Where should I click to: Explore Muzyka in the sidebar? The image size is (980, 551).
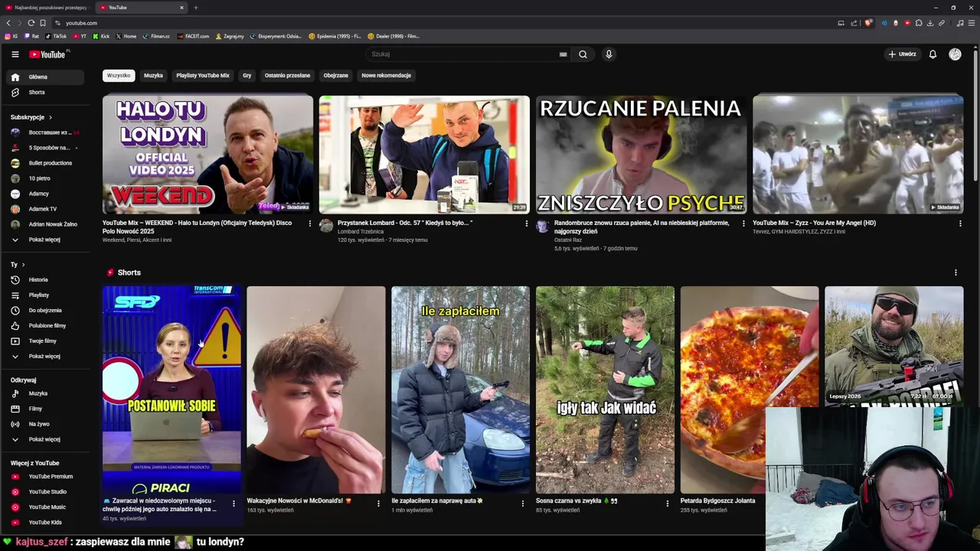(x=45, y=393)
